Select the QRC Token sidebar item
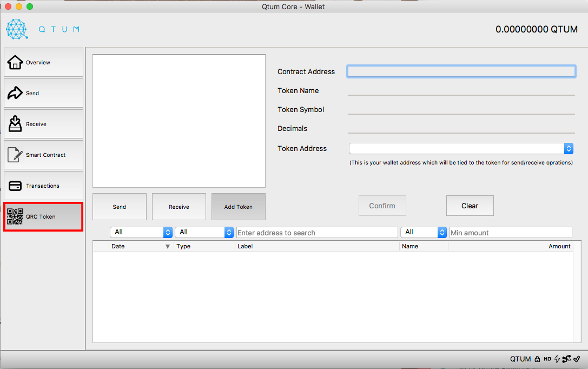 tap(43, 217)
